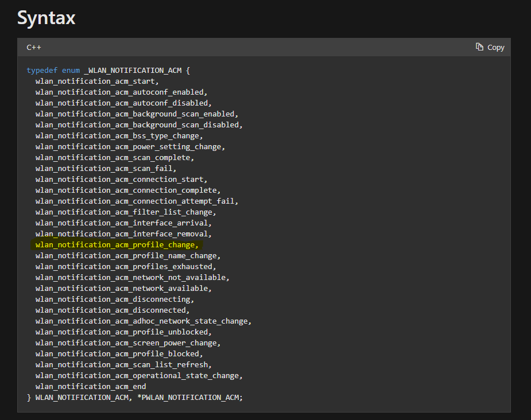This screenshot has width=531, height=420.
Task: Click wlan_notification_acm_profiles_exhausted line
Action: 126,266
